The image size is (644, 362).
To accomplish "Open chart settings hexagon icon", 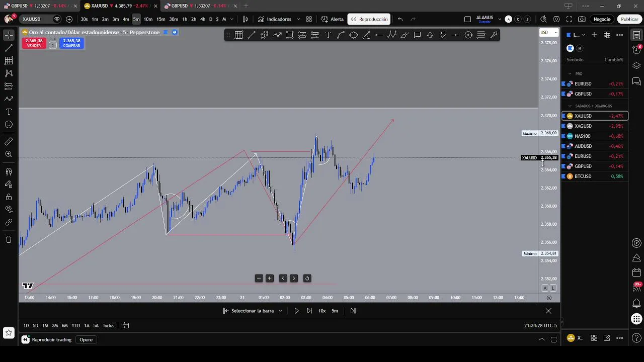I will [x=556, y=19].
